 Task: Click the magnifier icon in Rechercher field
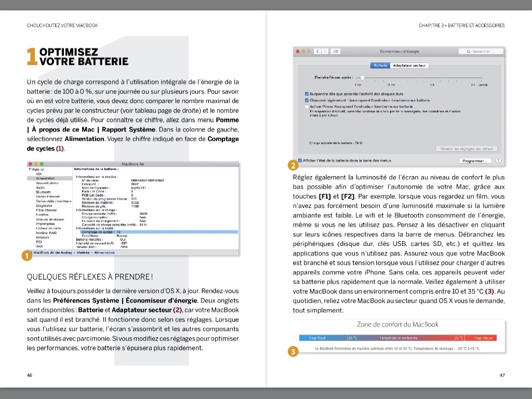(469, 51)
